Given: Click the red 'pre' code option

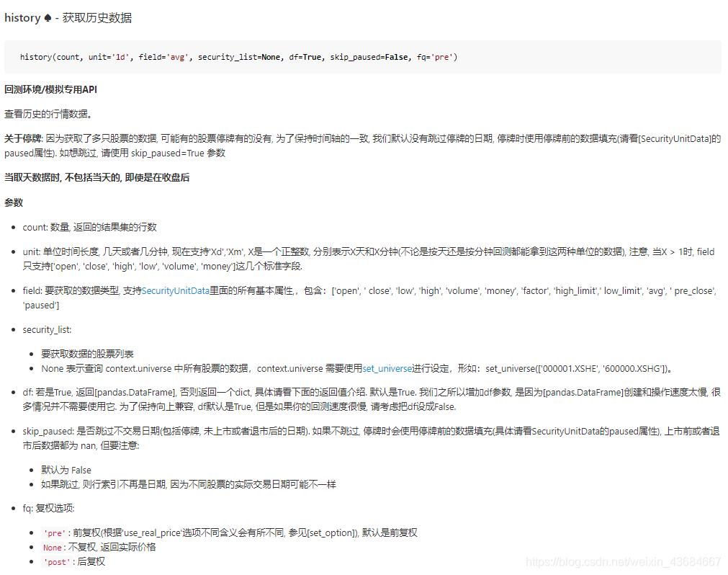Looking at the screenshot, I should pos(54,533).
